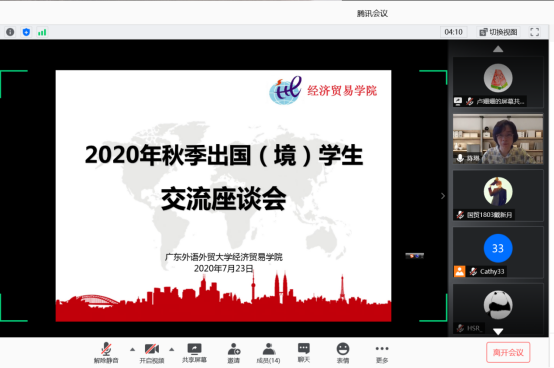Screen dimensions: 554x368
Task: Open the members (14) list
Action: pyautogui.click(x=269, y=352)
